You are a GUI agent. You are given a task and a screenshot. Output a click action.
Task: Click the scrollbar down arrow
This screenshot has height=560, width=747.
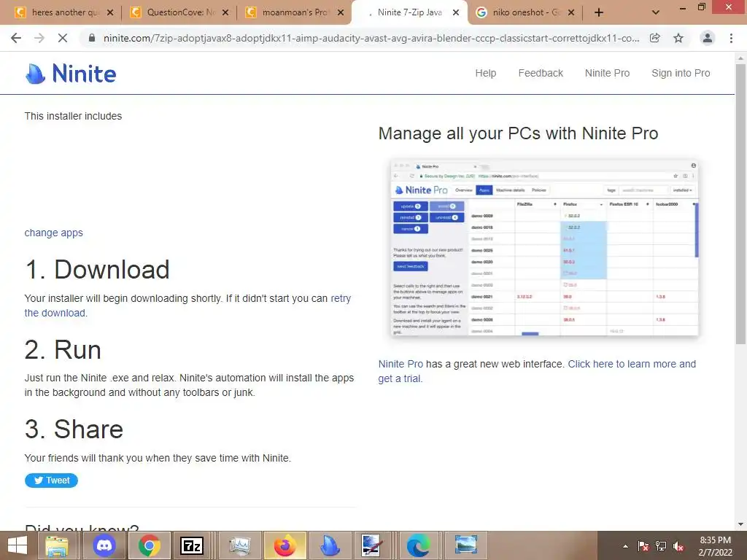tap(741, 524)
